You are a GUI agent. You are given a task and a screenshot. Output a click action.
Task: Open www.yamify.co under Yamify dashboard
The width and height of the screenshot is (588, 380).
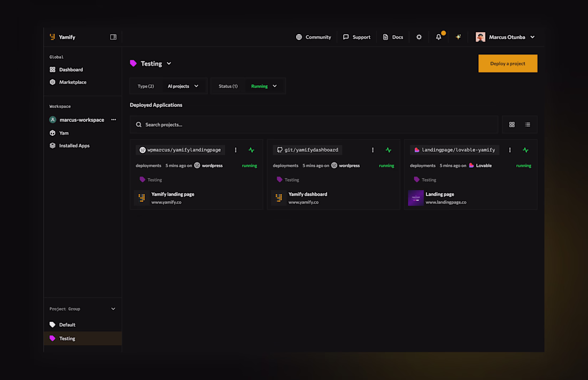pyautogui.click(x=304, y=202)
